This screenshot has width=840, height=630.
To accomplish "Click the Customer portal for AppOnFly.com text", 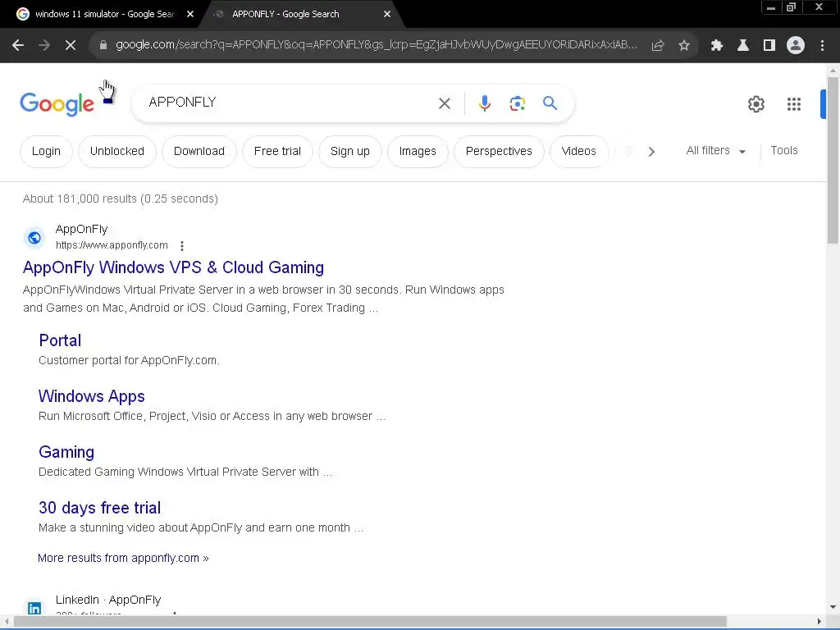I will 129,361.
